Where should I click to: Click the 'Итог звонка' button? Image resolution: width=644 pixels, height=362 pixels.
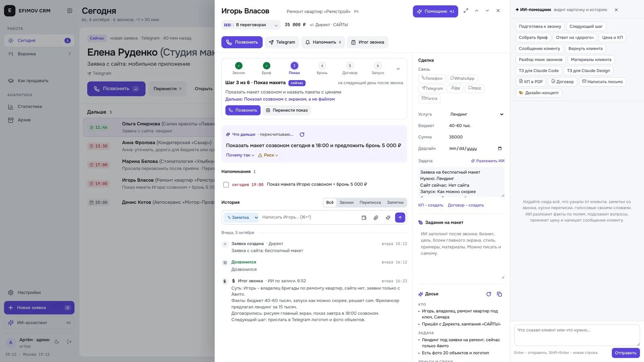tap(367, 42)
